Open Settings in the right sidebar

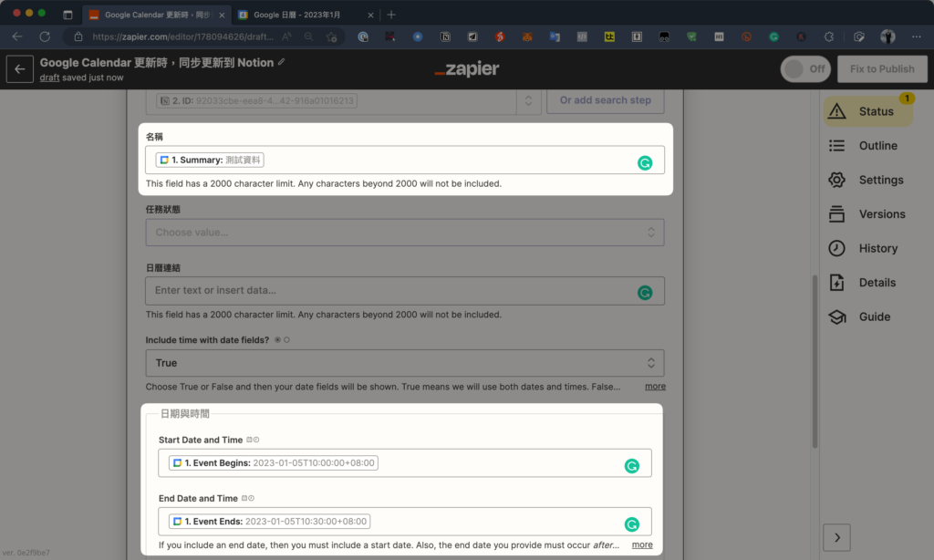868,180
